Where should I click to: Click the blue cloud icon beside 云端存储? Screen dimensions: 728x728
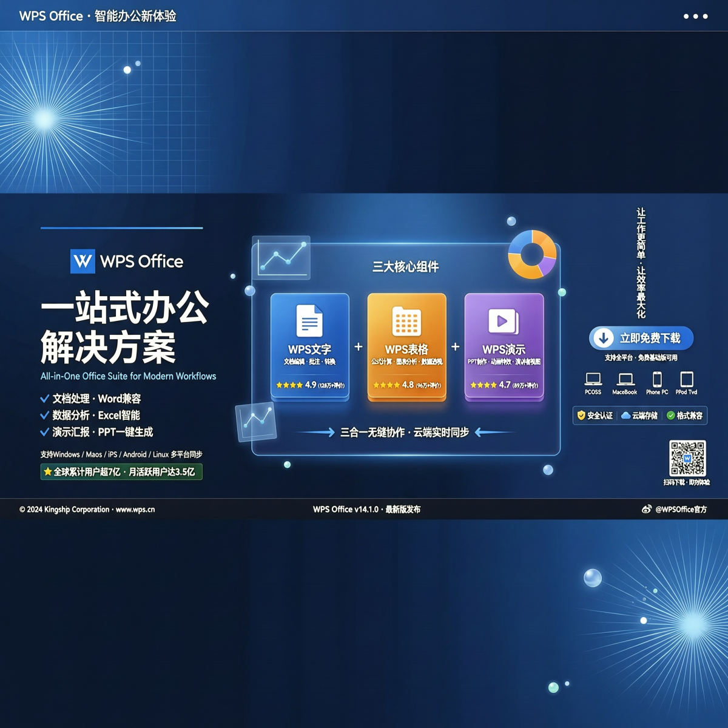pos(625,416)
